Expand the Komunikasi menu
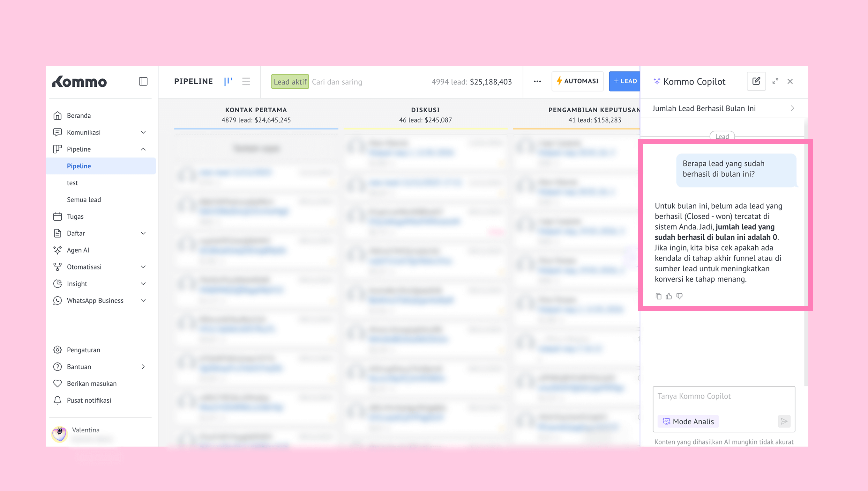Screen dimensions: 868x491 pos(143,132)
